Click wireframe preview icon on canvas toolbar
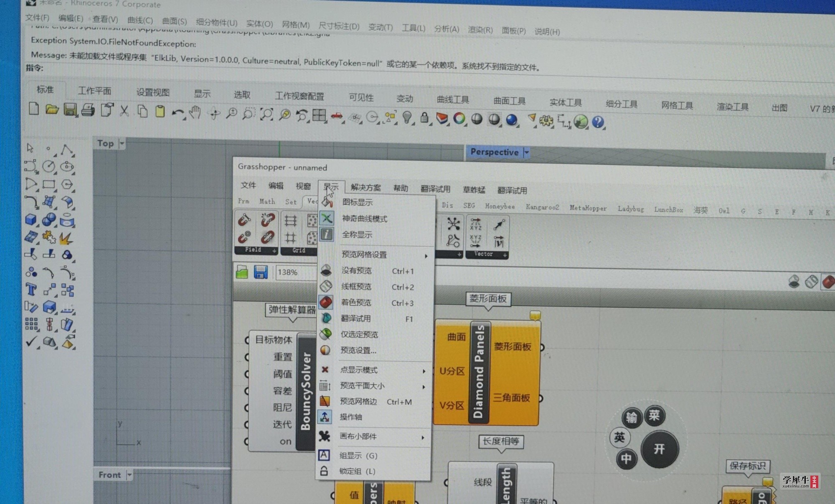 click(811, 282)
